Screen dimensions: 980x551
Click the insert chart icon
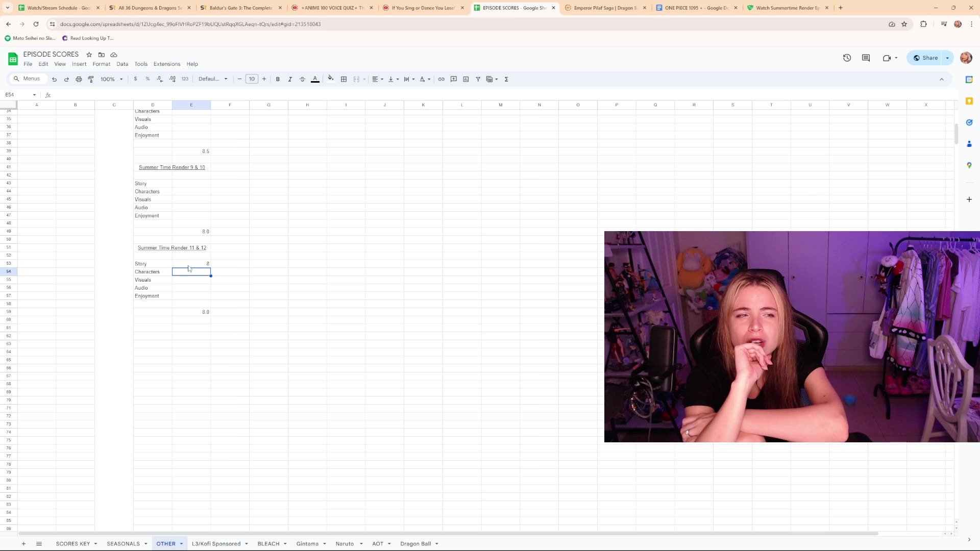click(x=465, y=79)
